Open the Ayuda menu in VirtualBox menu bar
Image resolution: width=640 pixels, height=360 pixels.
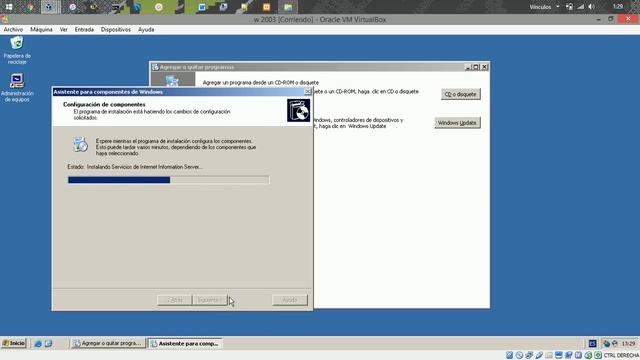click(x=146, y=29)
